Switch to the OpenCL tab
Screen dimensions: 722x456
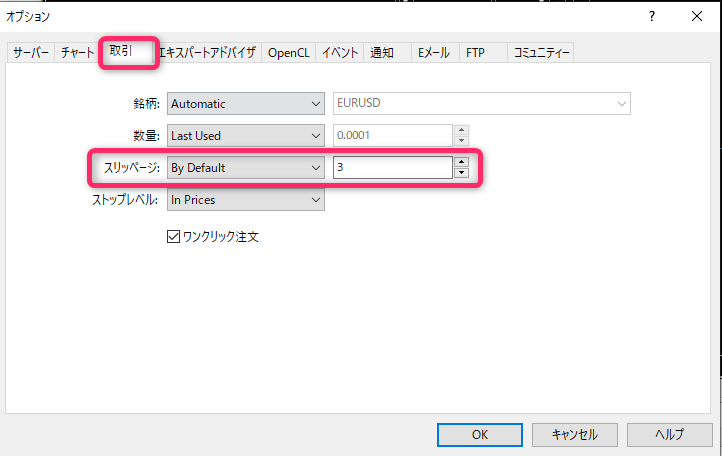point(289,53)
